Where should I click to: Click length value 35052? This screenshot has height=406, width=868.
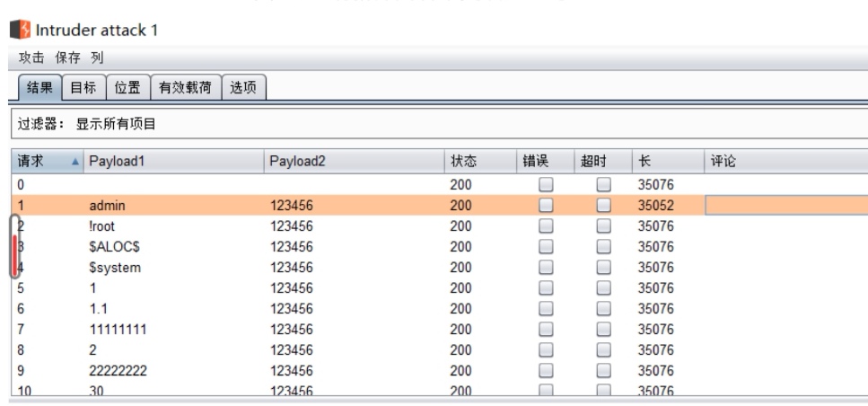tap(655, 206)
